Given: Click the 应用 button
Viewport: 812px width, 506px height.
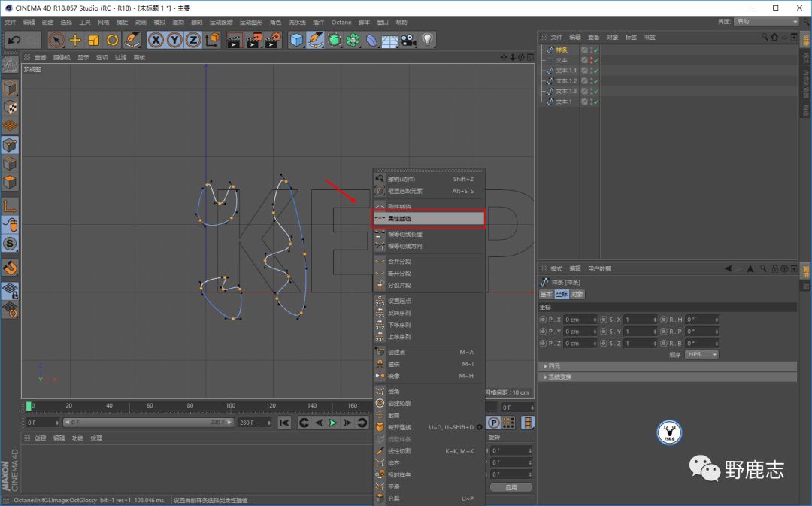Looking at the screenshot, I should tap(511, 487).
